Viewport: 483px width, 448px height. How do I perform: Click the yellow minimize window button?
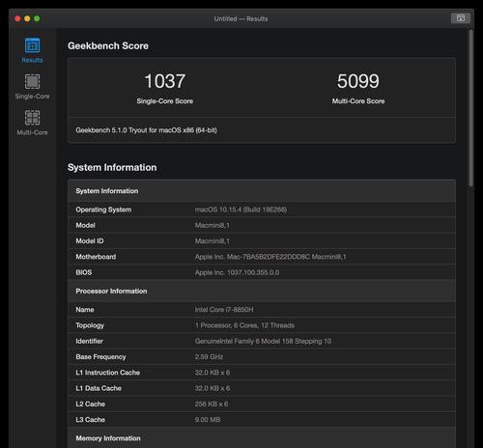tap(27, 18)
